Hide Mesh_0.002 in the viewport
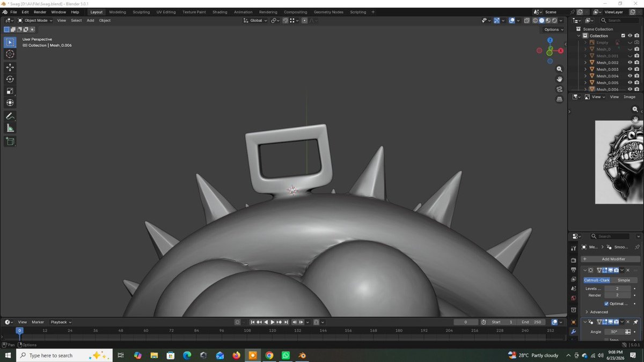Screen dimensions: 644x362 tap(630, 63)
